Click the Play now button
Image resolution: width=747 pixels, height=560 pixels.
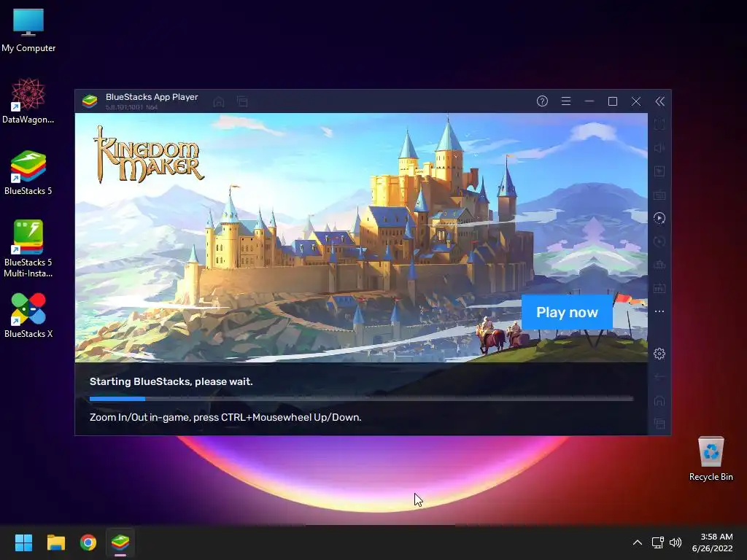tap(567, 312)
